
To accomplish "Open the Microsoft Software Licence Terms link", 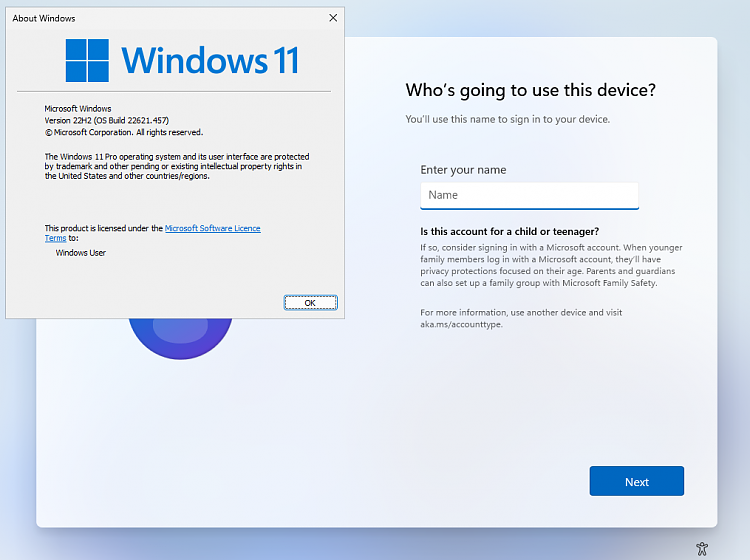I will 212,229.
